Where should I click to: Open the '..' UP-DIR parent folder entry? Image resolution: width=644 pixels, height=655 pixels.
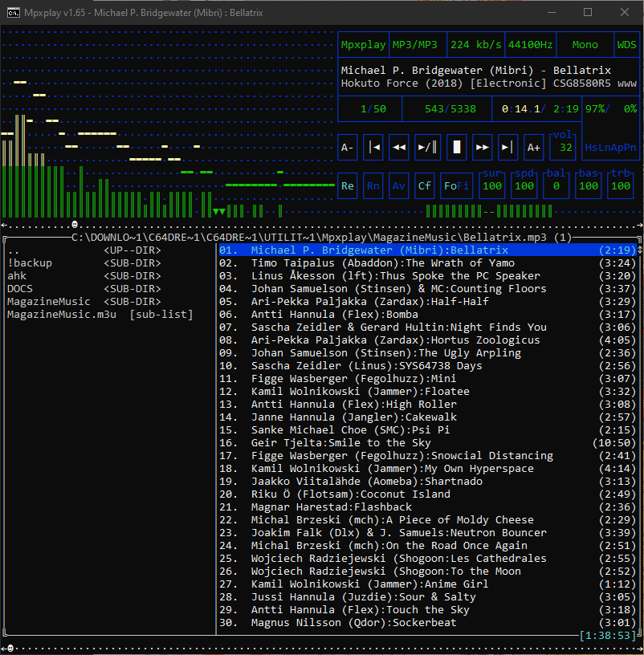84,250
